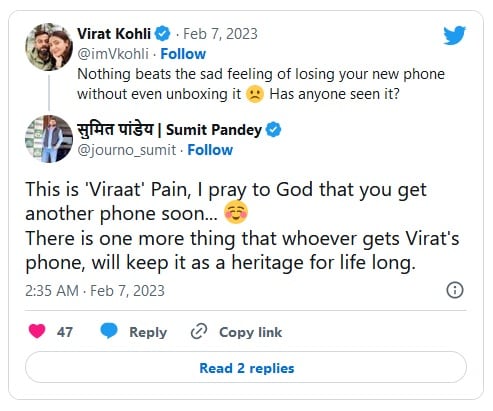Image resolution: width=493 pixels, height=411 pixels.
Task: Click the Reply text label
Action: 148,332
